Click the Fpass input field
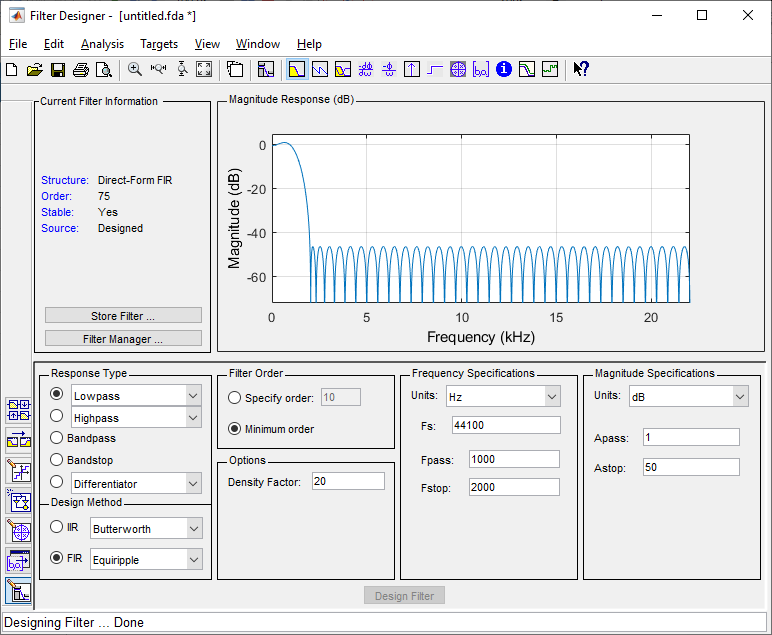Screen dimensions: 772x635 514,459
